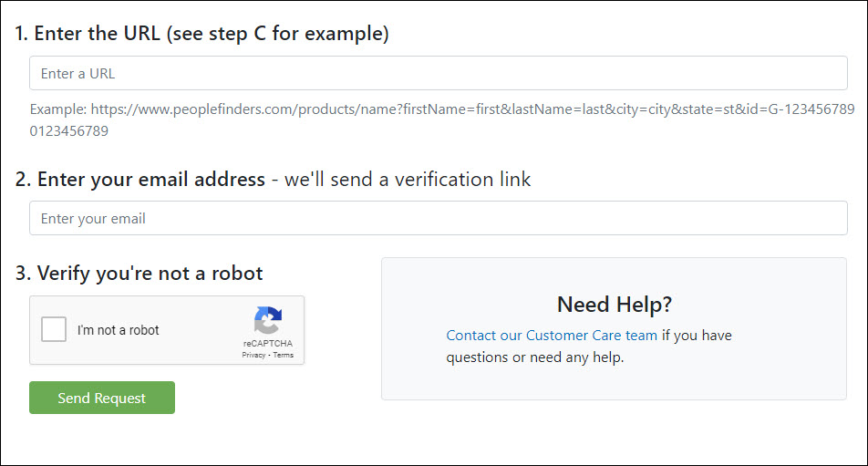Viewport: 868px width, 466px height.
Task: Check the I'm not a robot checkbox
Action: coord(54,329)
